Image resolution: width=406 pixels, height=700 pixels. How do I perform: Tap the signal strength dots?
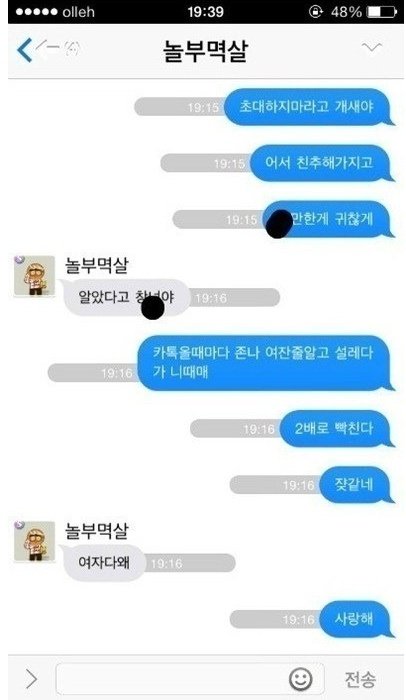point(37,12)
